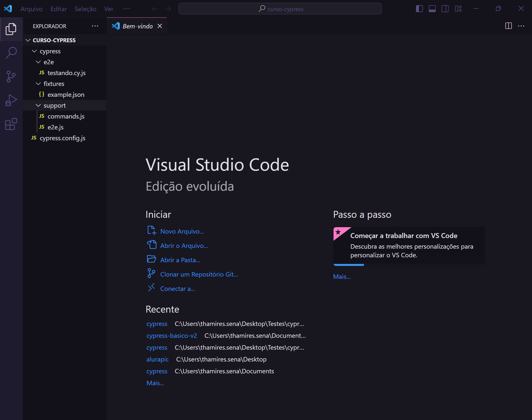The height and width of the screenshot is (420, 532).
Task: Restore down the VS Code window
Action: (x=498, y=9)
